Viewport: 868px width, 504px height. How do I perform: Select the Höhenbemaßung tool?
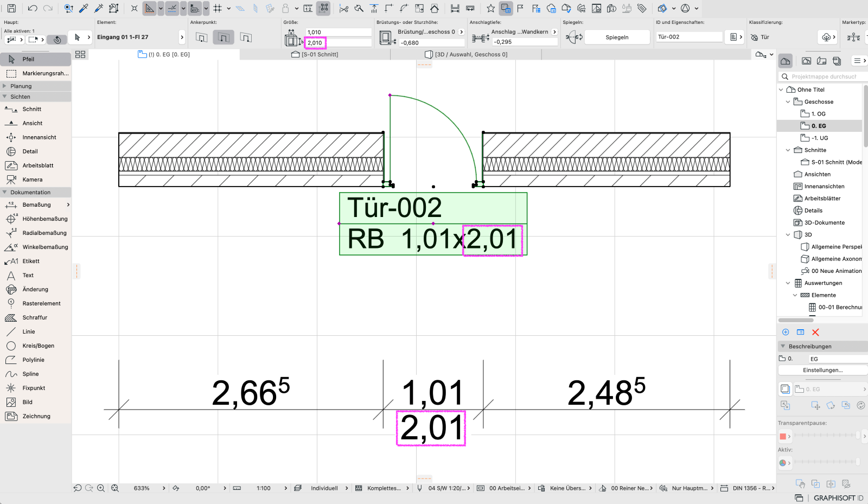(36, 219)
